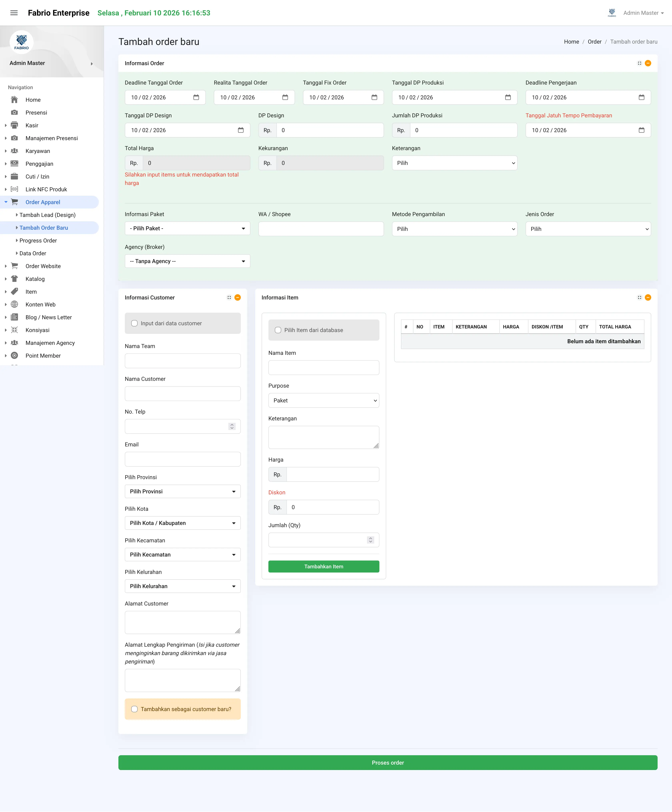Check Tambahkan sebagai customer baru
This screenshot has height=812, width=672.
click(x=134, y=709)
